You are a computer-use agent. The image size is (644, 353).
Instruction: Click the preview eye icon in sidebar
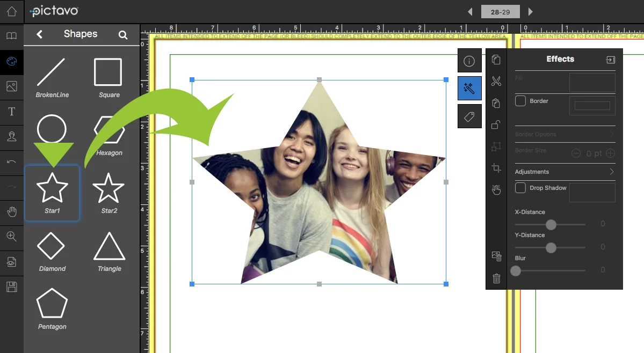click(11, 262)
